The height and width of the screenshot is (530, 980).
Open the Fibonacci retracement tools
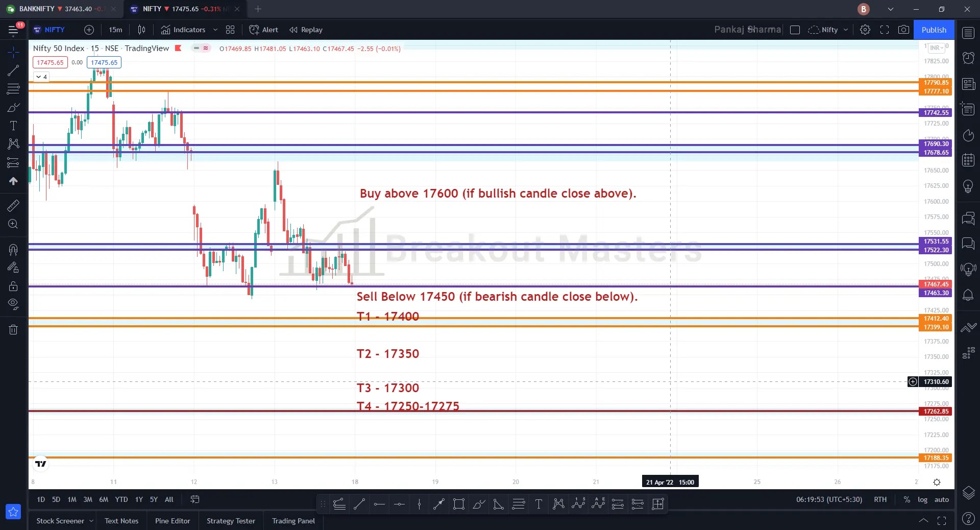click(14, 89)
